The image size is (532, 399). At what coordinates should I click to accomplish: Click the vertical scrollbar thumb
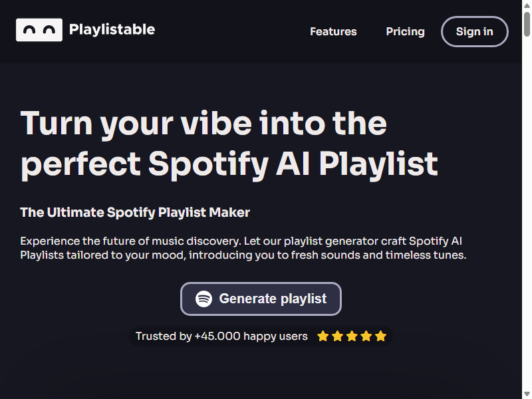click(527, 24)
